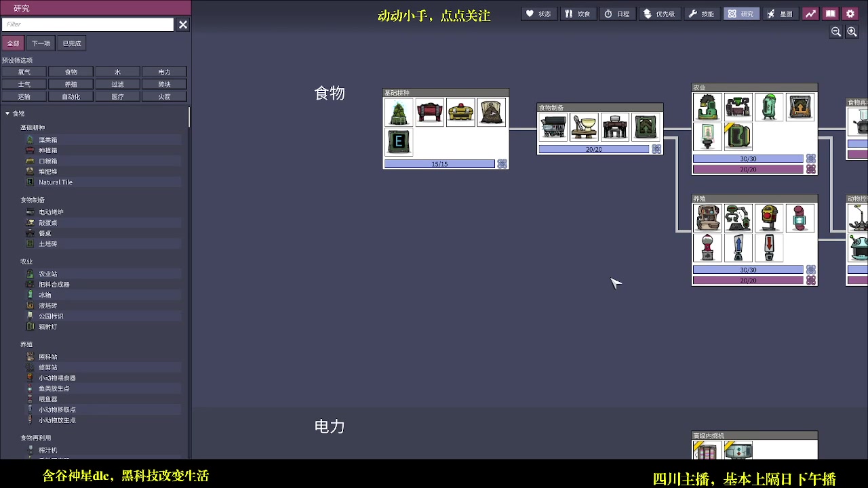Toggle the 食物 preset filter

click(x=71, y=72)
